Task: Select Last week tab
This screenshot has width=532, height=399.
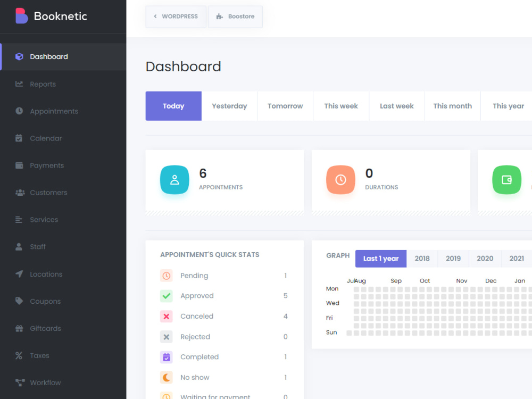Action: tap(397, 106)
